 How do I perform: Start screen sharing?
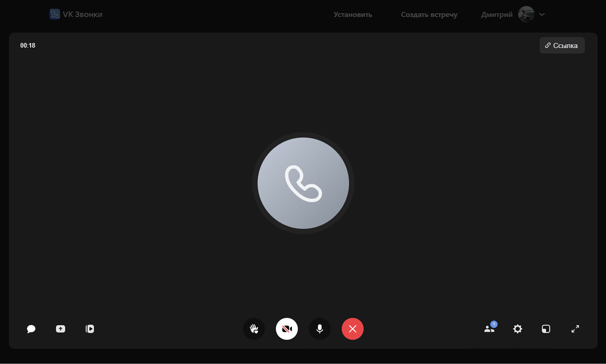click(x=61, y=329)
